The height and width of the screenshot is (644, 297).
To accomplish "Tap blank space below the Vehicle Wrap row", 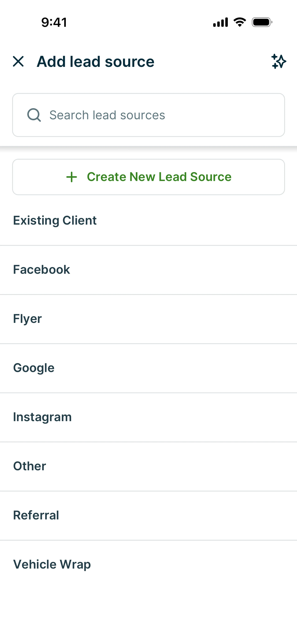I will click(148, 615).
